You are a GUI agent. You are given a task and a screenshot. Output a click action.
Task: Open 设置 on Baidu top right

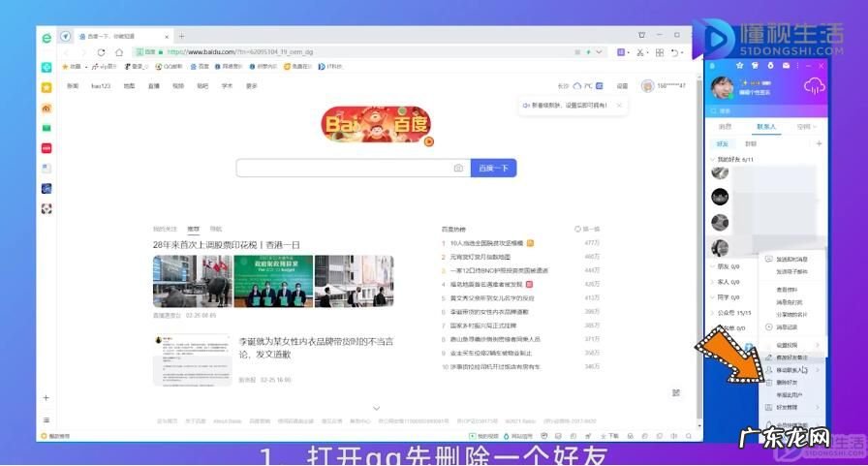(x=622, y=86)
